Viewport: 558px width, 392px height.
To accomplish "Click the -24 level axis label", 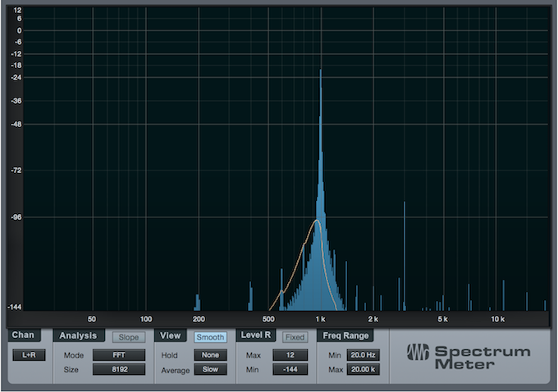I will click(x=16, y=78).
